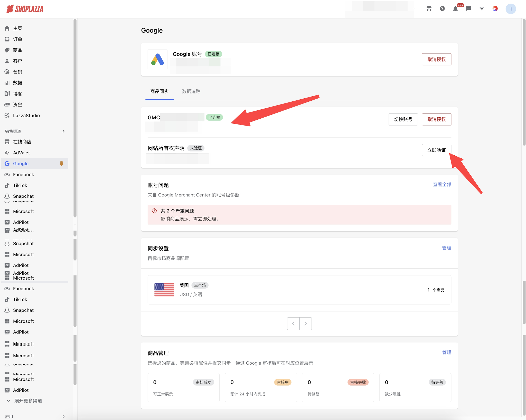Open the 审核中 stat card

click(261, 387)
